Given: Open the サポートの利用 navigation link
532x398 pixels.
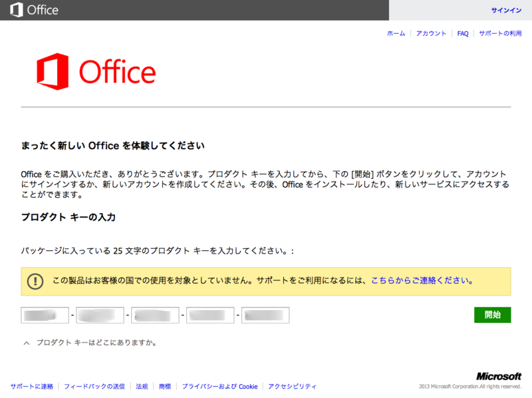Looking at the screenshot, I should tap(500, 33).
